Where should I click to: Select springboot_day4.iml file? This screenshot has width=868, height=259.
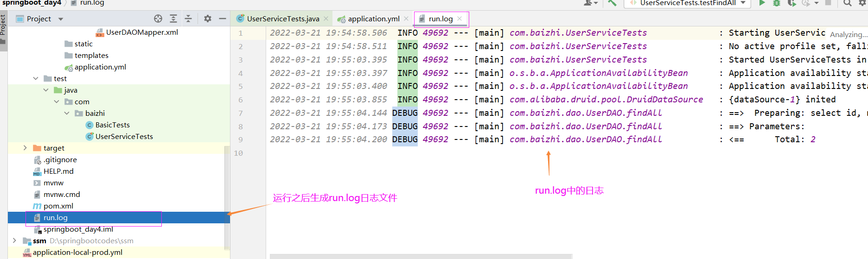click(73, 229)
